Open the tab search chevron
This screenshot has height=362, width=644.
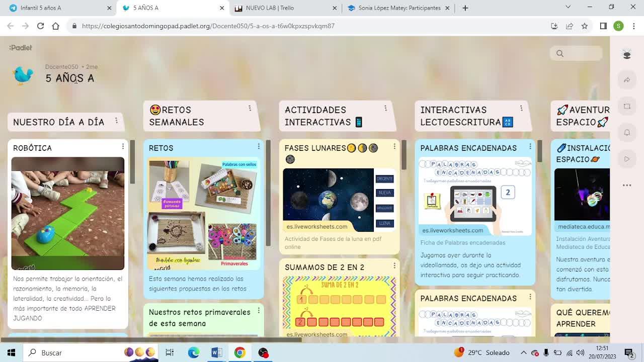point(568,7)
